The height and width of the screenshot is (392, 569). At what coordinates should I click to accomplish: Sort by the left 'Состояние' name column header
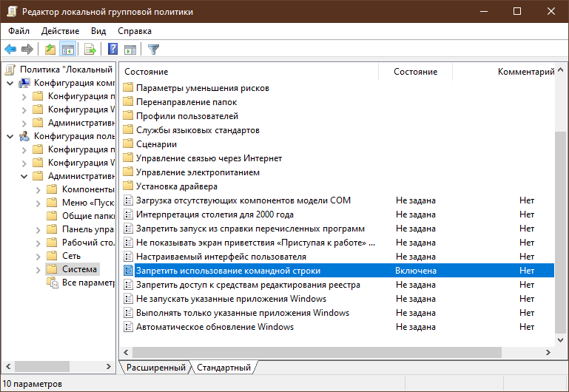(x=249, y=72)
